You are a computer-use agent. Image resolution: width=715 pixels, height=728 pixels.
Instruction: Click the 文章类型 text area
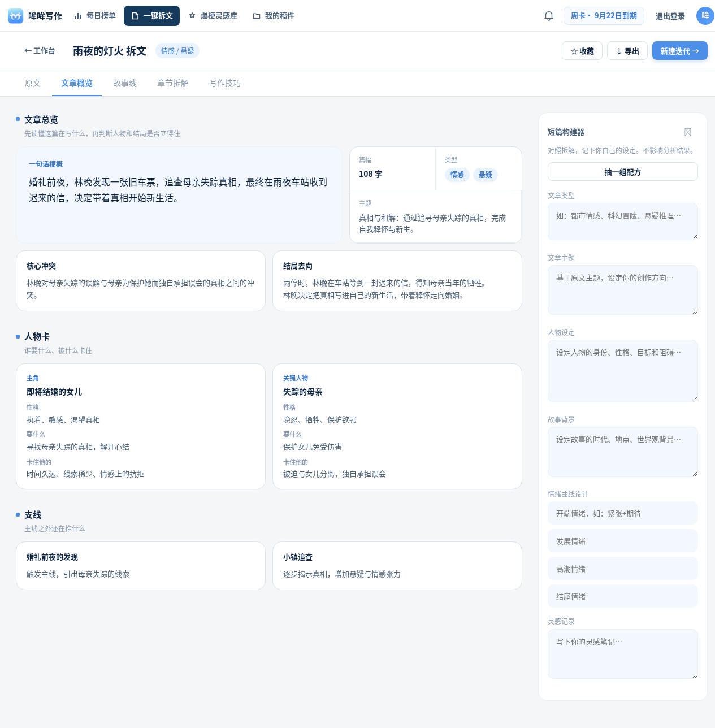[x=623, y=222]
